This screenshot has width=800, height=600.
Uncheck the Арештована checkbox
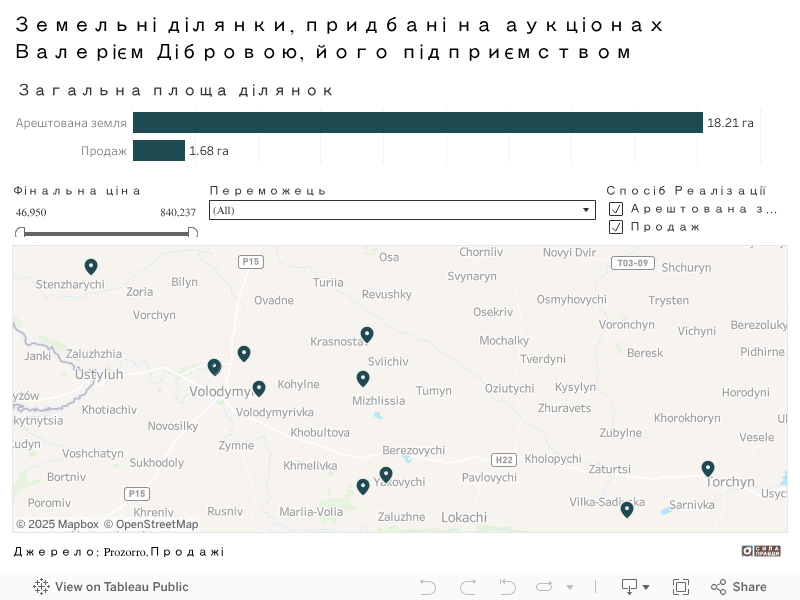[617, 209]
